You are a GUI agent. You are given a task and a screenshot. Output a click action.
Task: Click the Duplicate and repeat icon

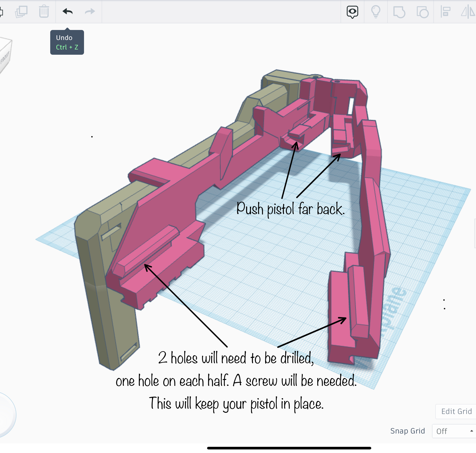21,11
